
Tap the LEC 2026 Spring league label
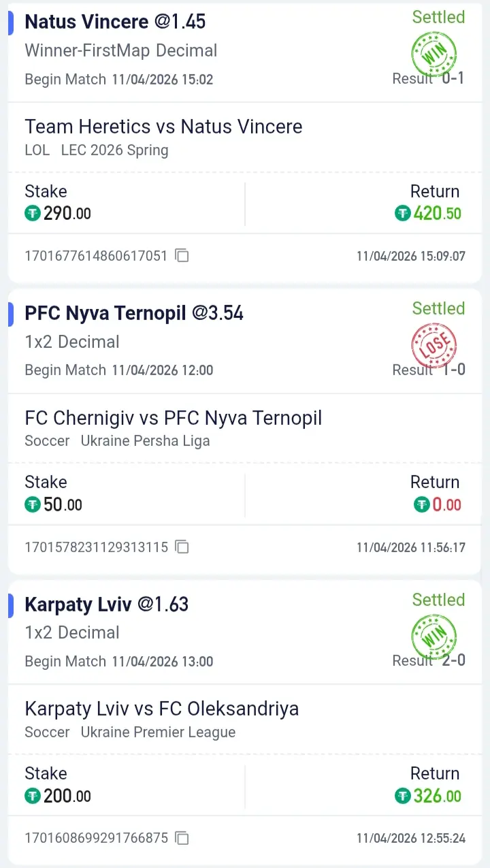114,150
